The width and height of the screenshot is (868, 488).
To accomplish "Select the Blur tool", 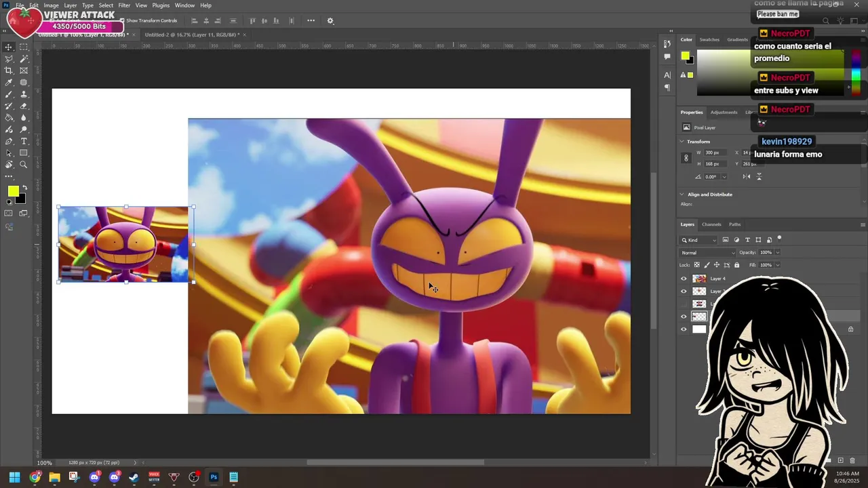I will coord(24,118).
